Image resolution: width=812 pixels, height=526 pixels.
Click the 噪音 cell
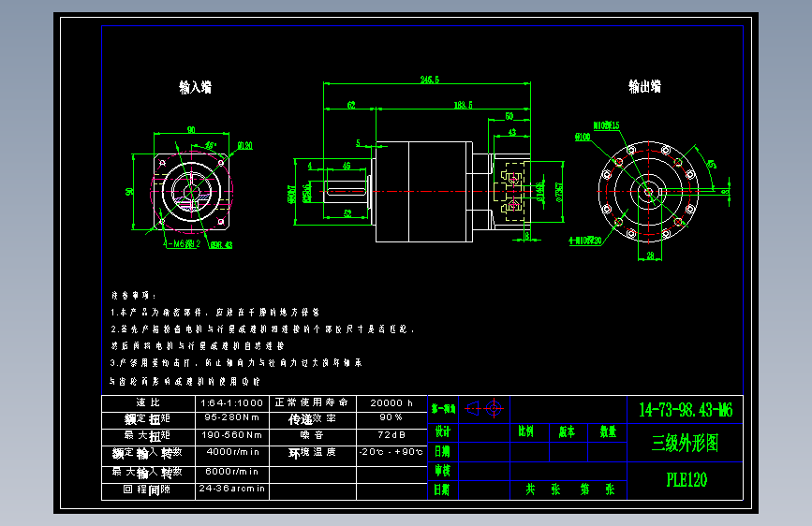312,435
